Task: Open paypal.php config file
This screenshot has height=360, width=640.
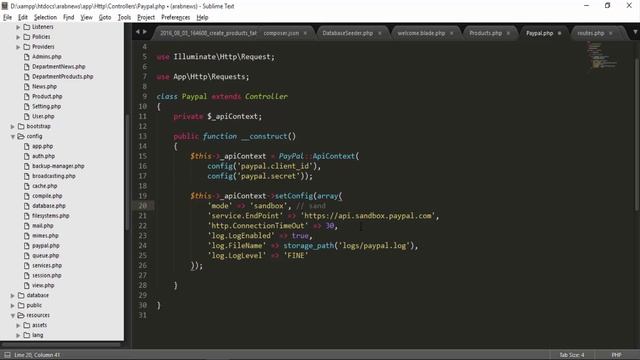Action: tap(46, 246)
